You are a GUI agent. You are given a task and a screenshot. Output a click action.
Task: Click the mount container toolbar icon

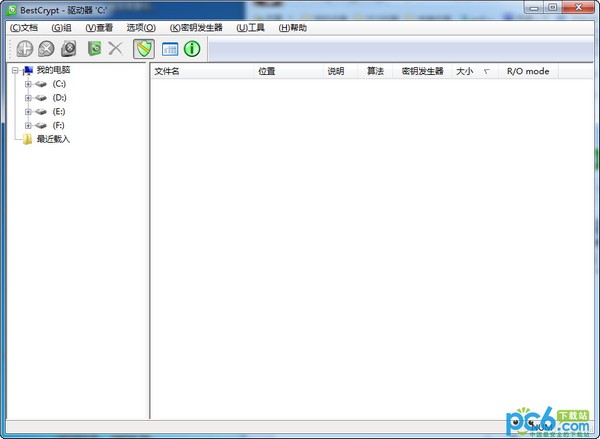25,49
